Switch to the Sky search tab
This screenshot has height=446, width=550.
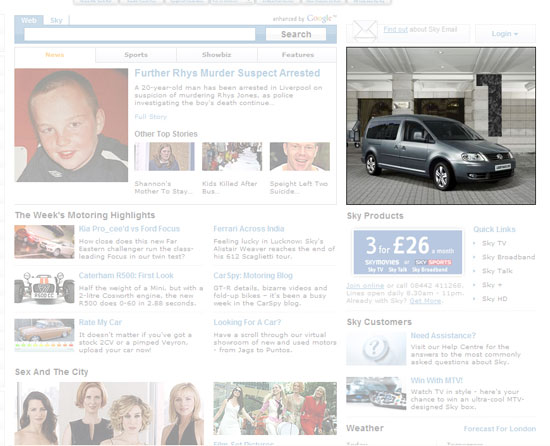click(x=56, y=20)
